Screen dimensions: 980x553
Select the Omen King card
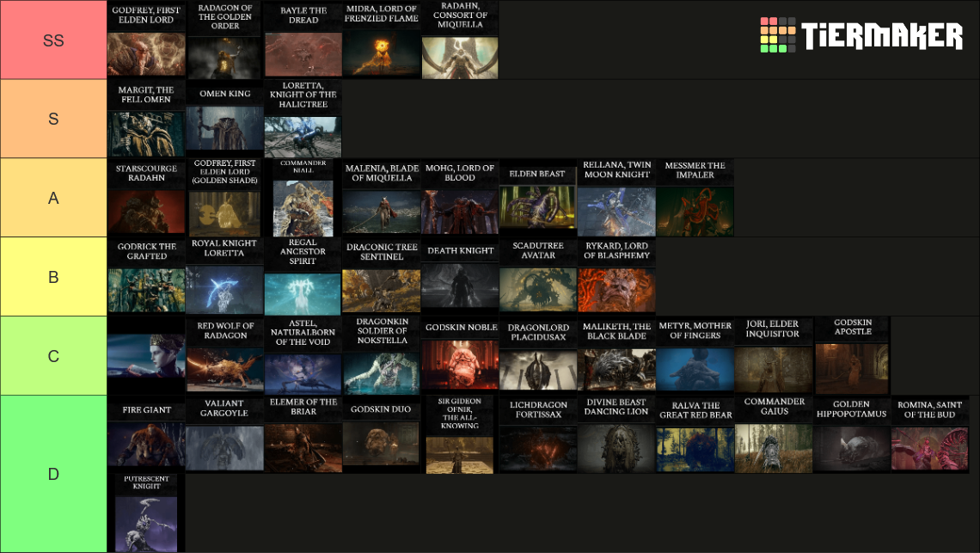pos(225,119)
